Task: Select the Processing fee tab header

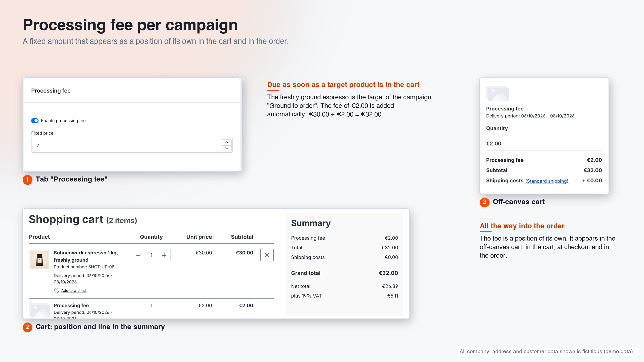Action: coord(51,91)
